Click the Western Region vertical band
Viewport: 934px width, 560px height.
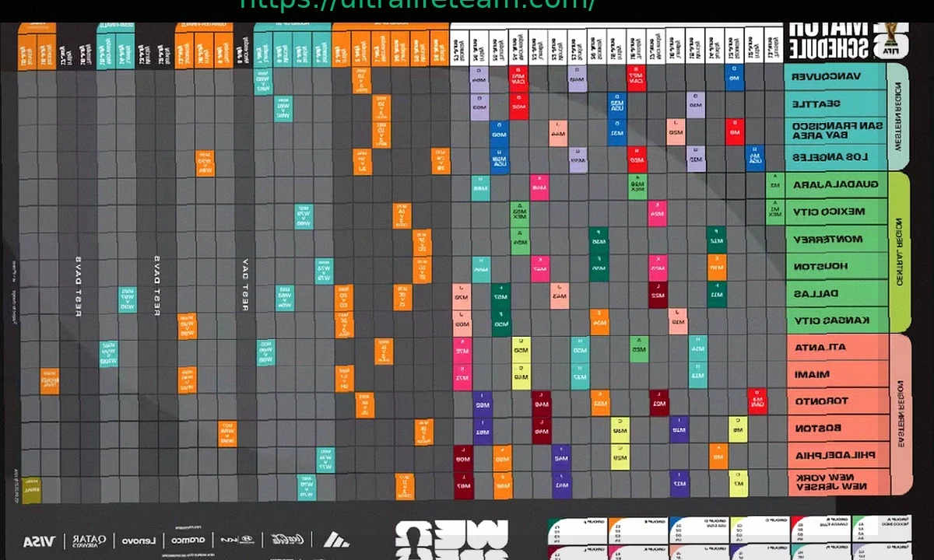898,117
